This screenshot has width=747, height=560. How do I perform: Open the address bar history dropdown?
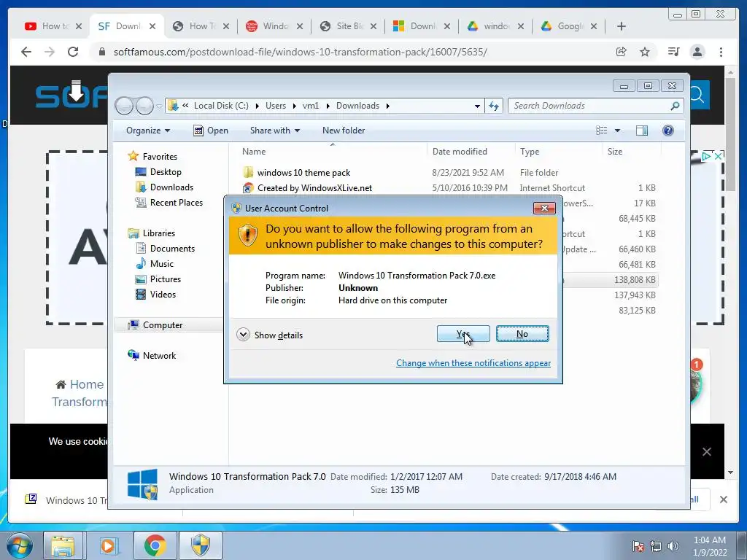tap(477, 106)
